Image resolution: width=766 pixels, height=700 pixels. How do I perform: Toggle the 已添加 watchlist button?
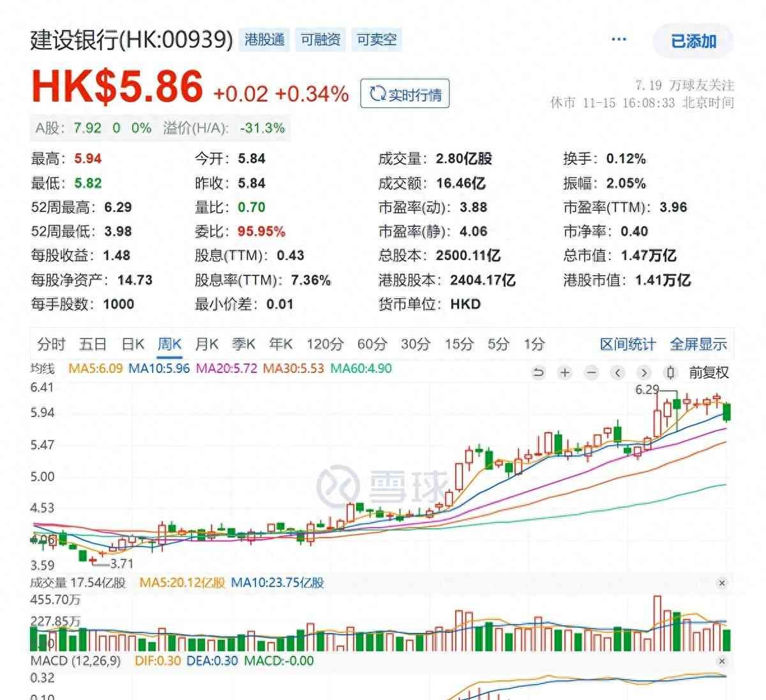point(693,42)
